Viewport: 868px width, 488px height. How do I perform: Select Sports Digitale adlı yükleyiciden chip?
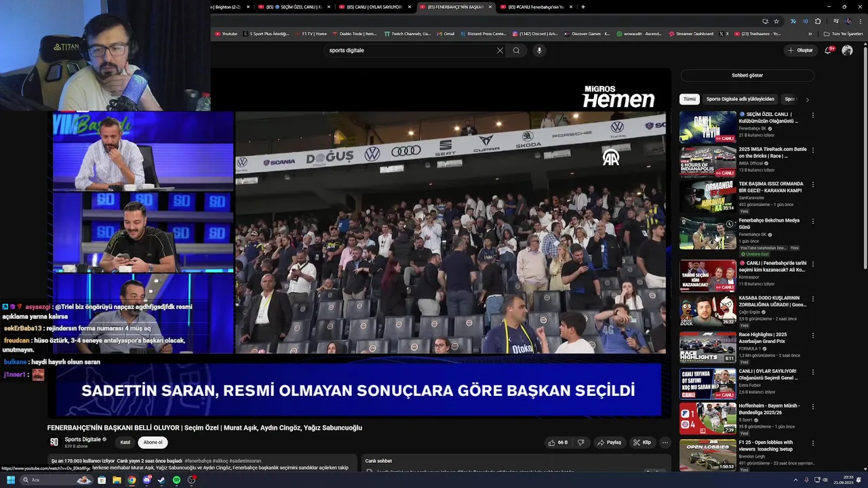pos(740,99)
